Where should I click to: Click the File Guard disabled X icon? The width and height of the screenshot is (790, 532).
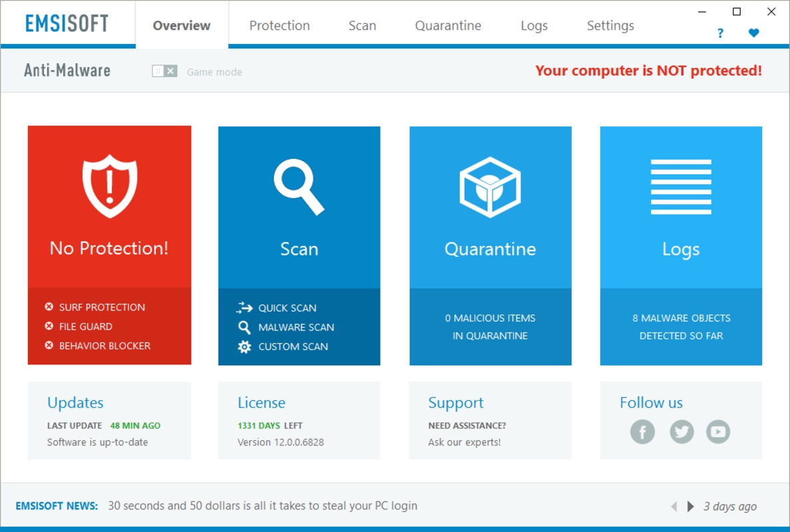[49, 326]
